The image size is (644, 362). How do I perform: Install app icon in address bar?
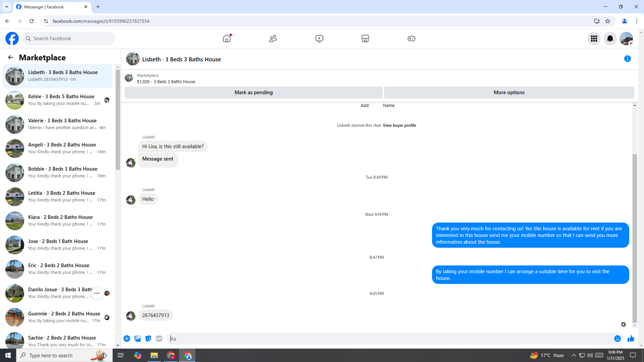(597, 21)
